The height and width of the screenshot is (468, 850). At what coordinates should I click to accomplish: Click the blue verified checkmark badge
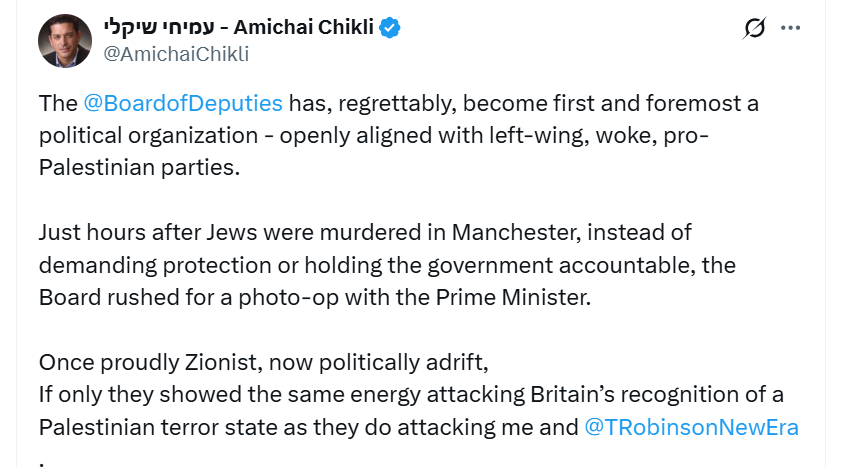[388, 27]
